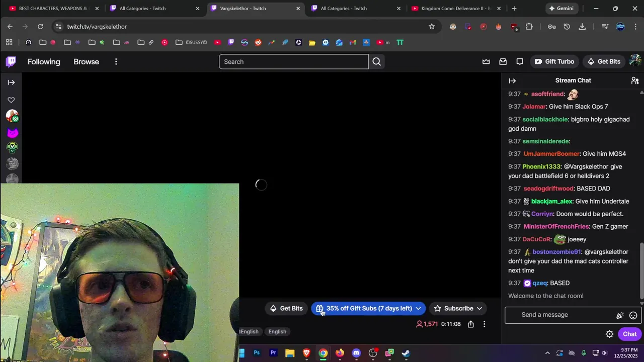644x362 pixels.
Task: Open the Chrome apps grid shortcut
Action: tap(9, 43)
